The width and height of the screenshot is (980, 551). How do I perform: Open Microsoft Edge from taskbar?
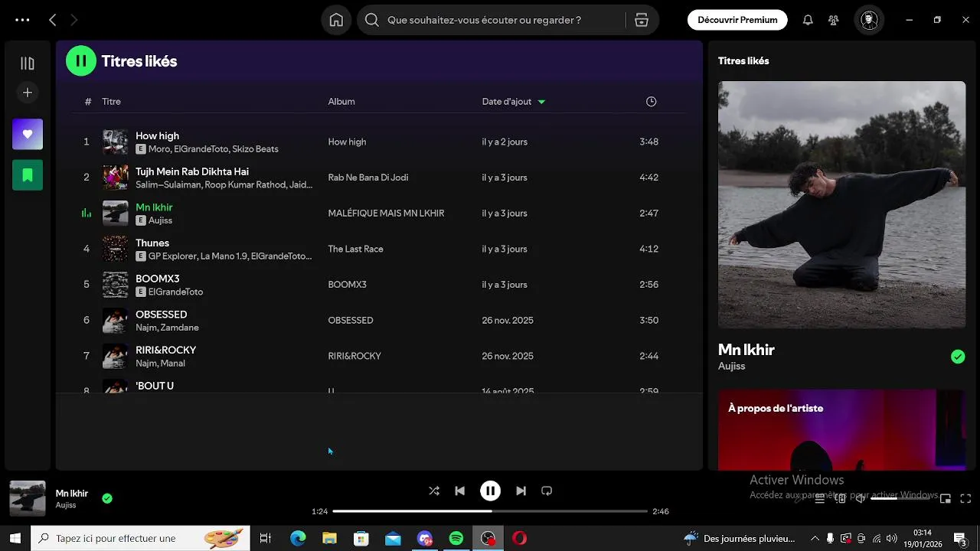pos(298,539)
